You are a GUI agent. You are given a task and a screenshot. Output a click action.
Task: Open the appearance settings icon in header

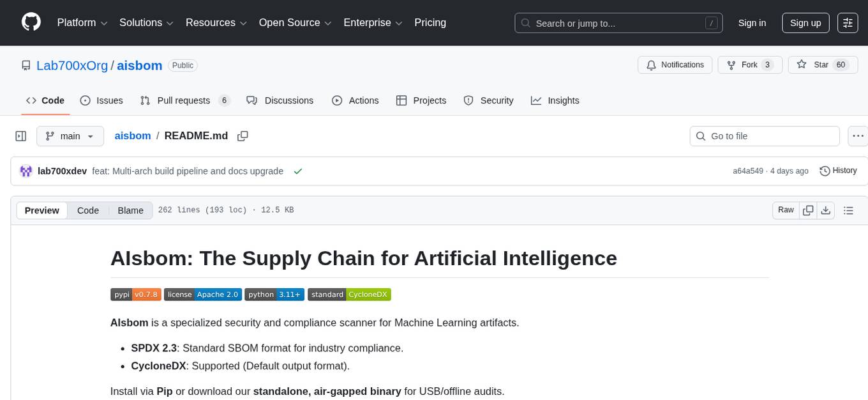point(848,23)
